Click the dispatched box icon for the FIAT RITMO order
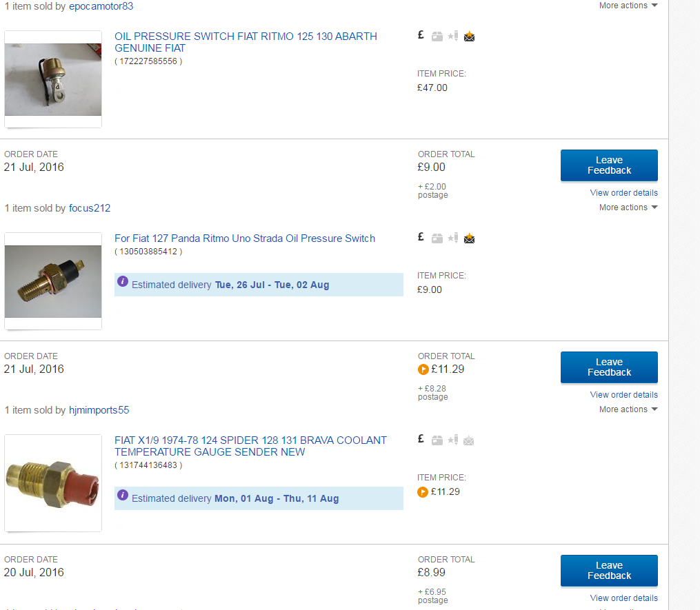The height and width of the screenshot is (610, 700). 437,37
